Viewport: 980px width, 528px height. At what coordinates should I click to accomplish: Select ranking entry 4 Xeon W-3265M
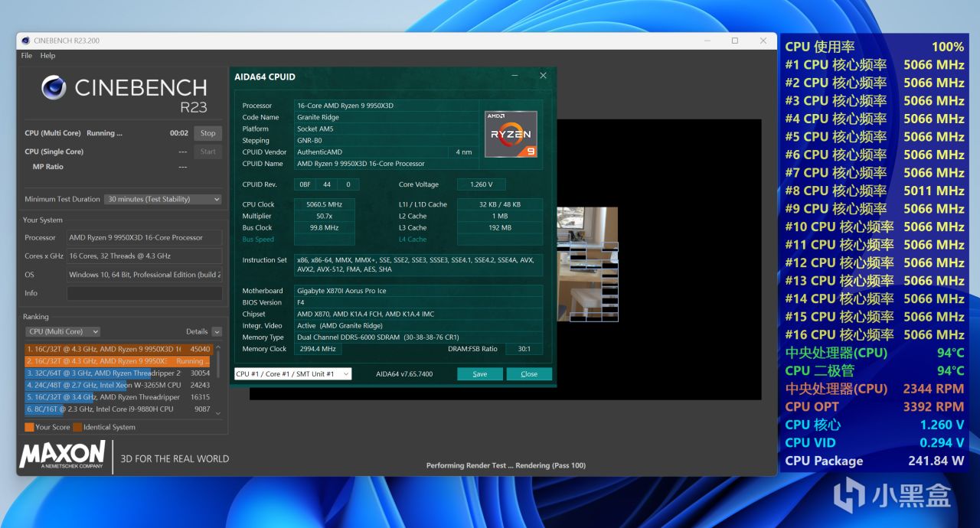coord(119,385)
